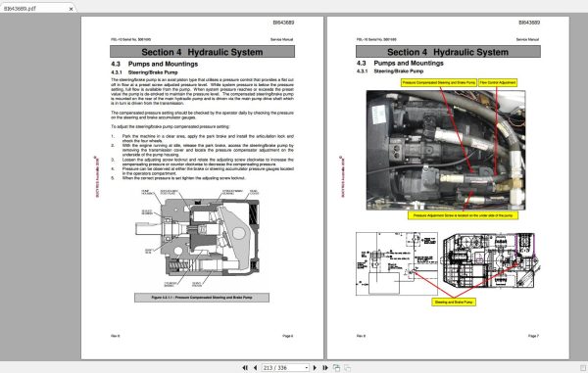Open the page number dropdown arrow
Image resolution: width=588 pixels, height=373 pixels.
307,368
